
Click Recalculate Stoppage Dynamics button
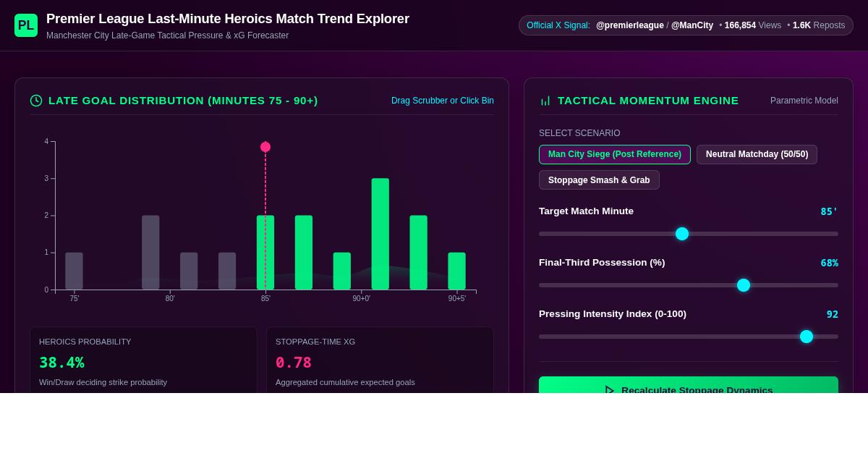coord(689,385)
